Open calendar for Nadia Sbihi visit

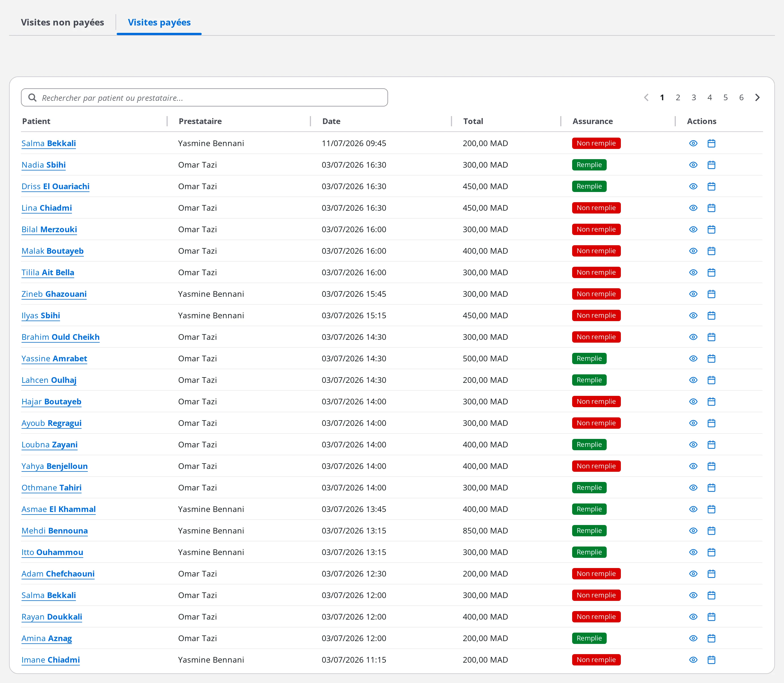coord(711,165)
